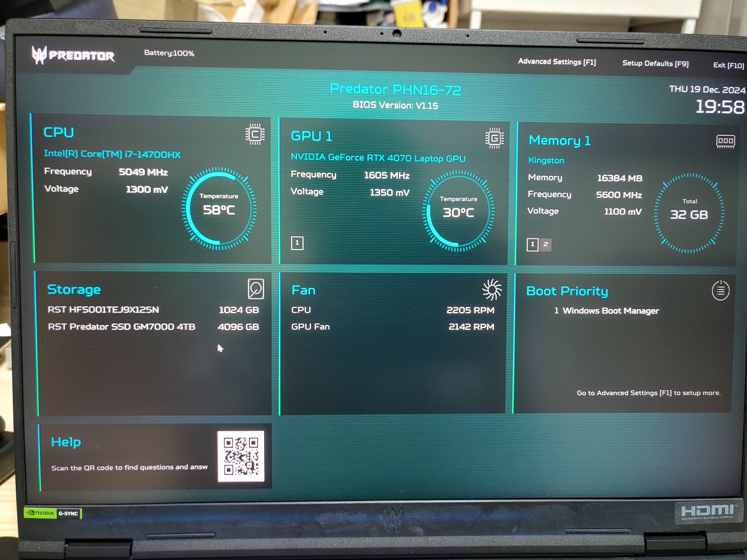747x560 pixels.
Task: Click the CPU temperature gauge 58°C
Action: click(219, 208)
